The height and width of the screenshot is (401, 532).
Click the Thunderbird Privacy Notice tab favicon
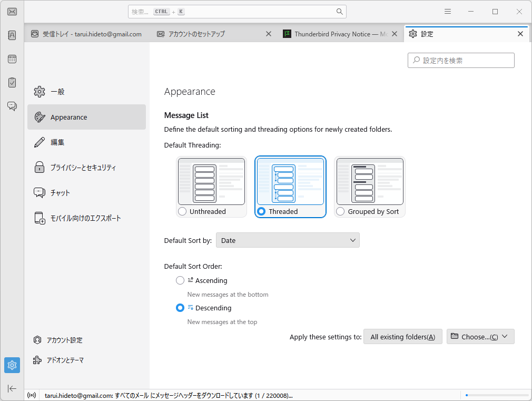pyautogui.click(x=287, y=34)
